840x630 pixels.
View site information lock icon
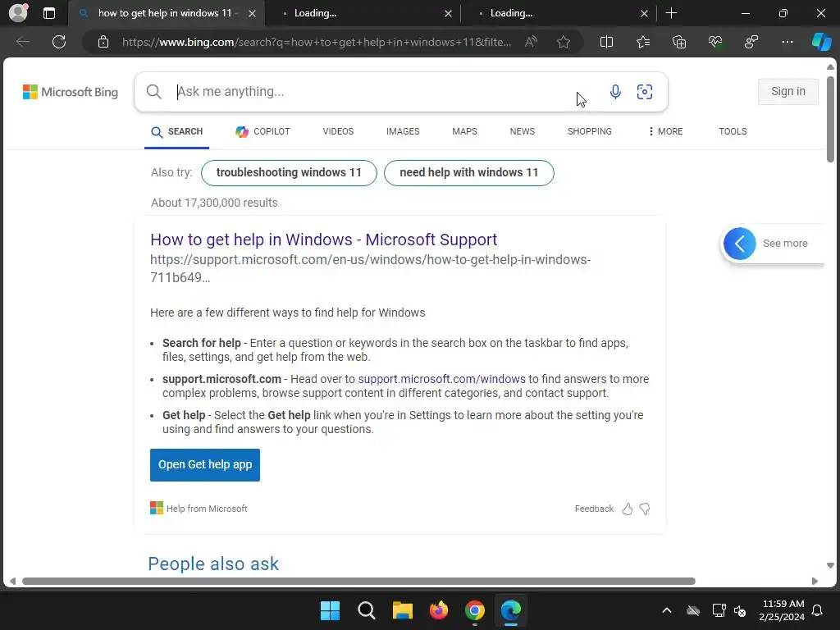[x=103, y=42]
